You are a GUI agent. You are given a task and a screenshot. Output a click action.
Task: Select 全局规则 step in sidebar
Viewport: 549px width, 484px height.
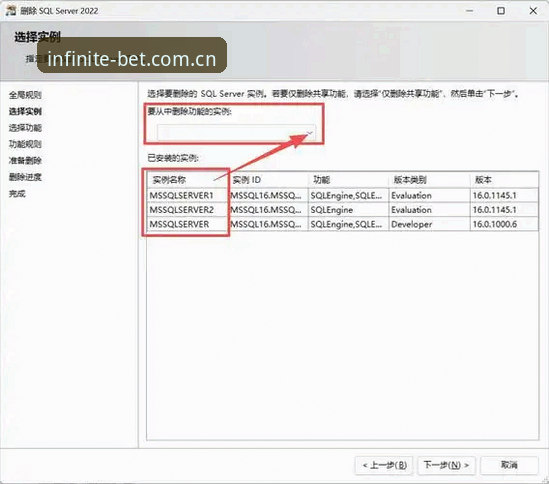(25, 95)
